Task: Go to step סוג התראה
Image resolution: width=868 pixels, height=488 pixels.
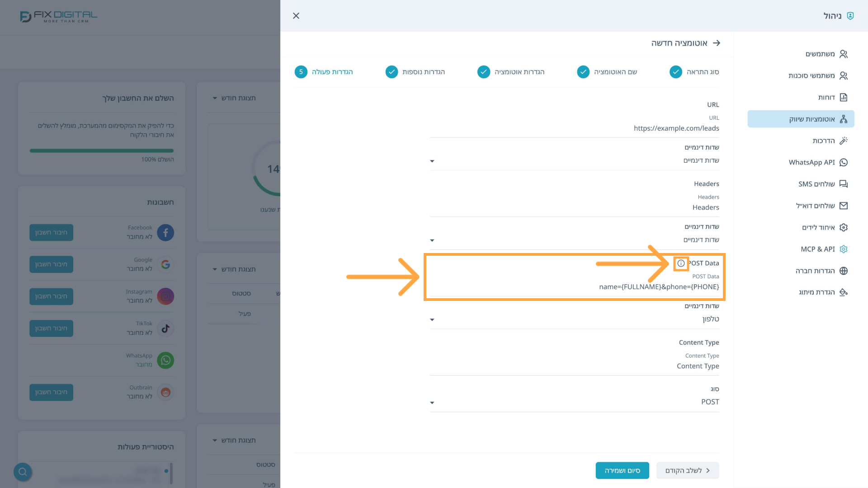Action: (694, 72)
